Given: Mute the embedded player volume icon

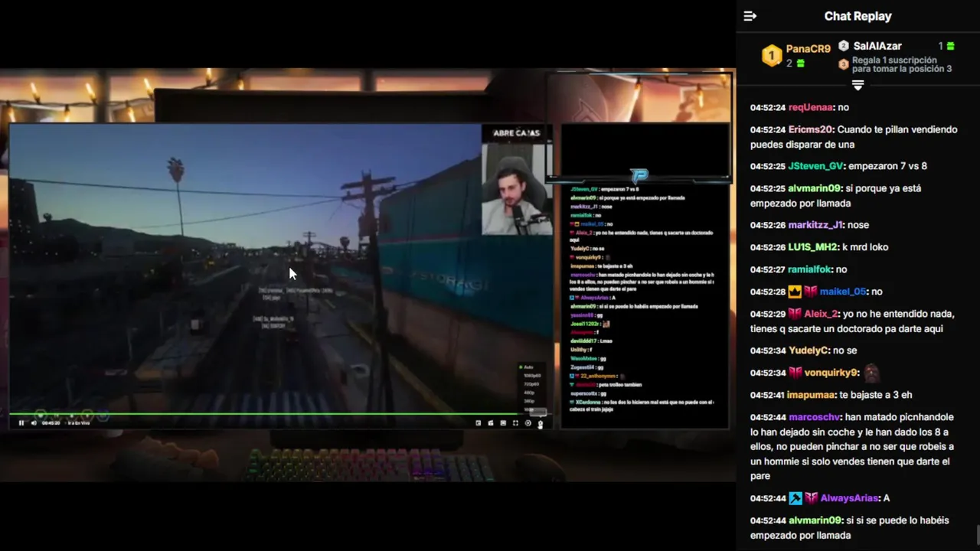Looking at the screenshot, I should [34, 423].
